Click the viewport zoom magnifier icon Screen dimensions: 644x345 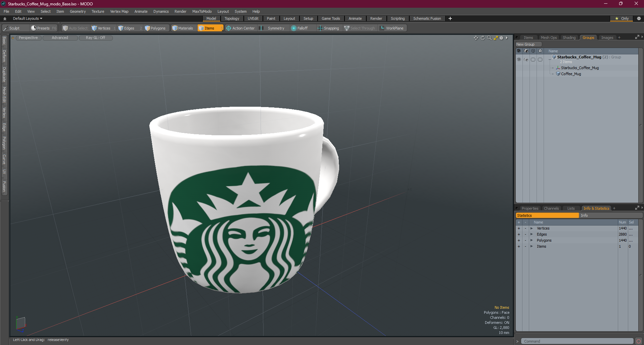(x=489, y=38)
